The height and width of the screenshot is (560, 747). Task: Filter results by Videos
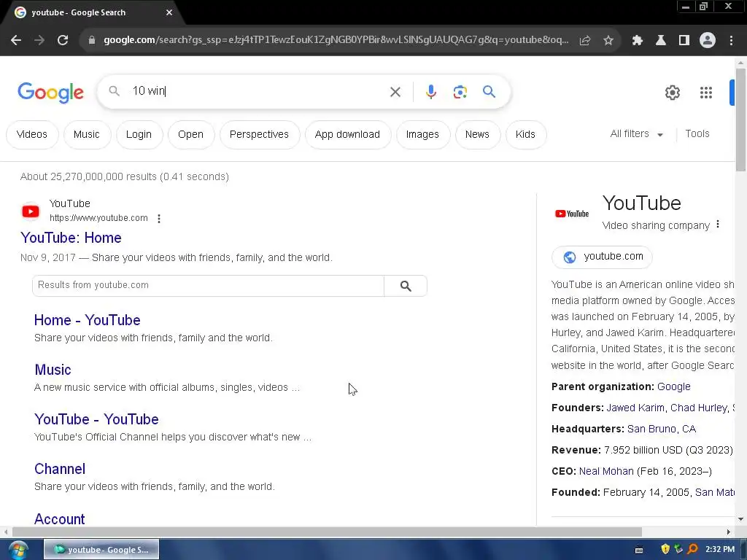[32, 135]
